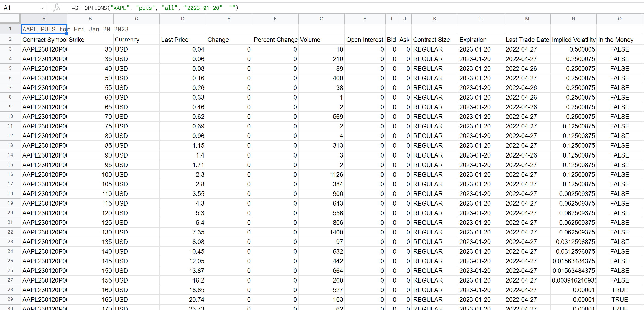Click last price 20.74 in row 29
The image size is (644, 310).
183,299
